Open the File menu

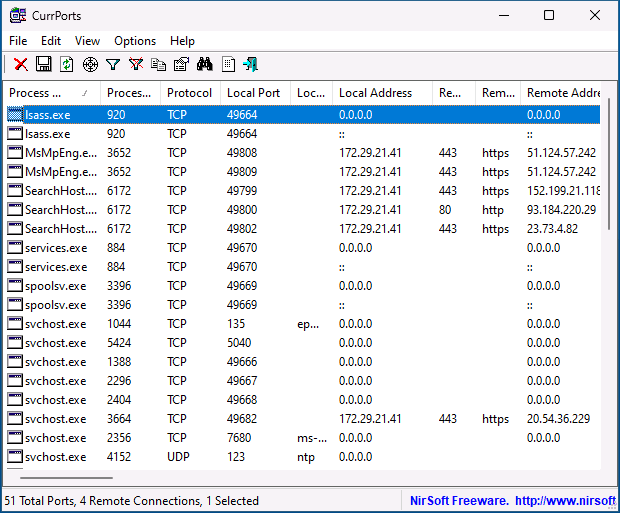pyautogui.click(x=18, y=41)
